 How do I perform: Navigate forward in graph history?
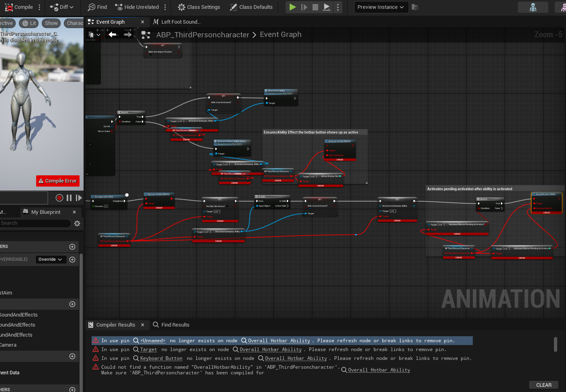pos(128,35)
